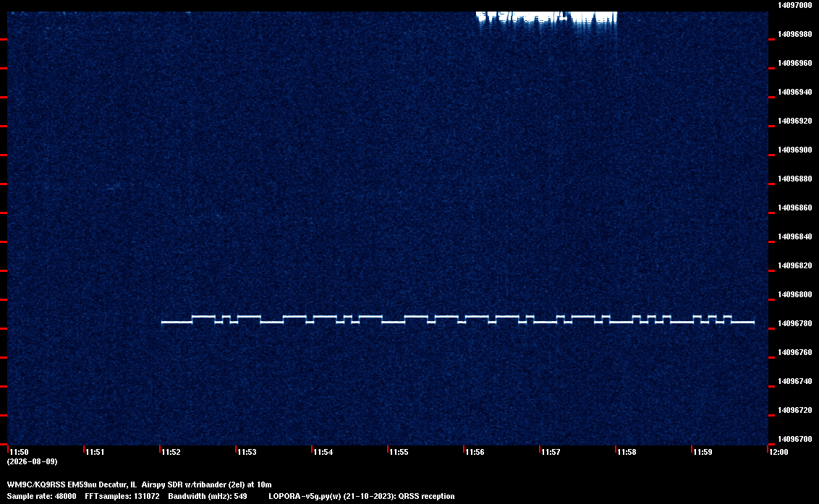Click frequency label 14096880
Viewport: 819px width, 504px height.
(794, 179)
